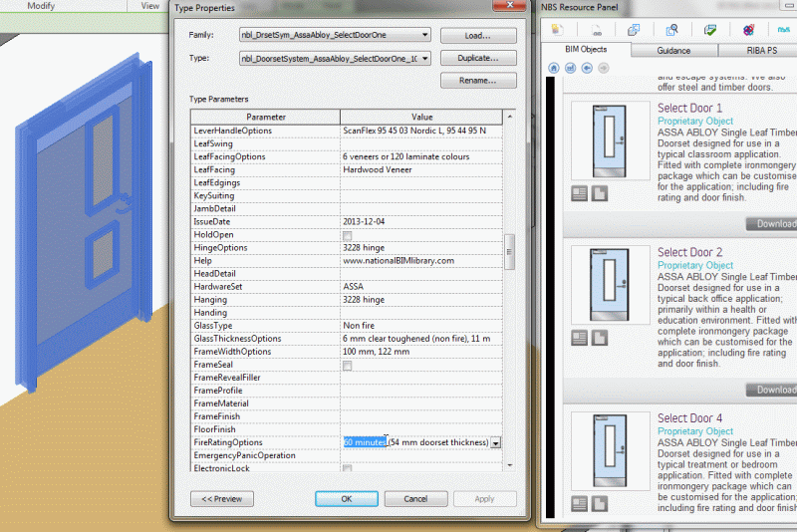The height and width of the screenshot is (532, 797).
Task: Open the document icon under Select Door 1
Action: coord(600,193)
